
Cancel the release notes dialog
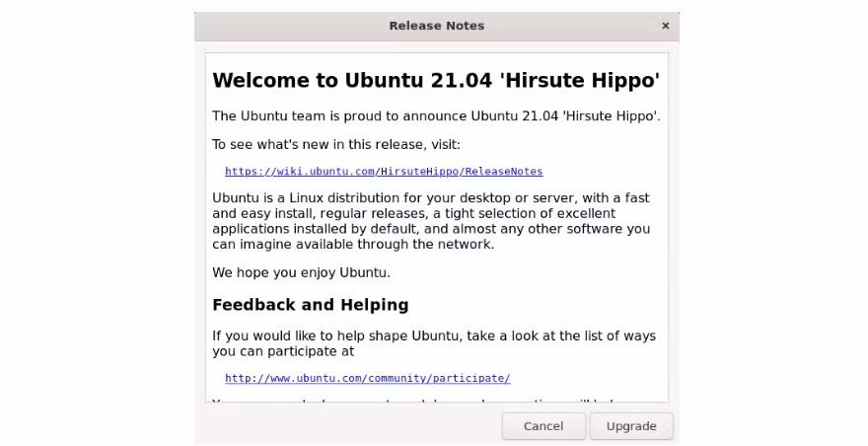(543, 426)
